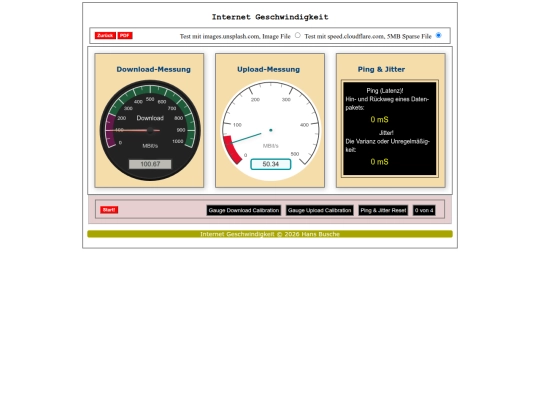Screen dimensions: 540x405
Task: Click the jitter value 0 mS below Unregelmäßigkeit
Action: (380, 162)
